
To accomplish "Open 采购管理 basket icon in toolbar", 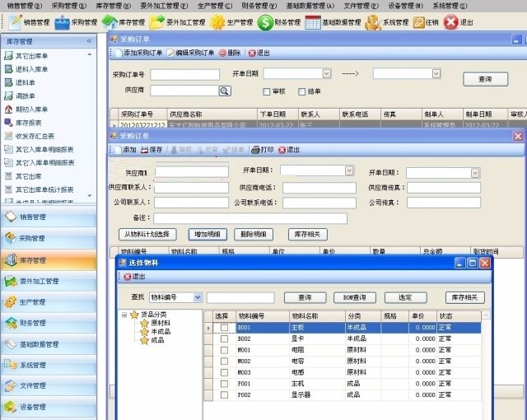I will tap(62, 22).
